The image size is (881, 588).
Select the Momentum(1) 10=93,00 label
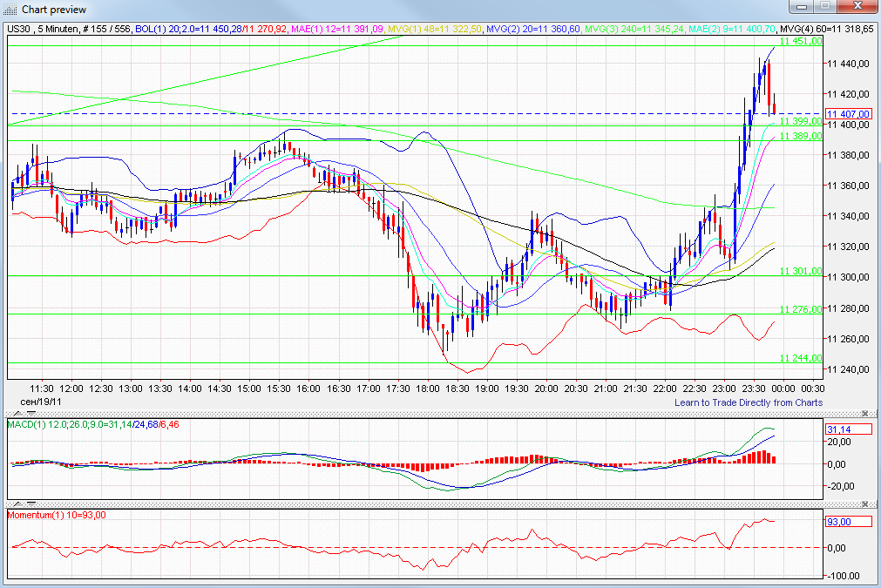(x=57, y=515)
